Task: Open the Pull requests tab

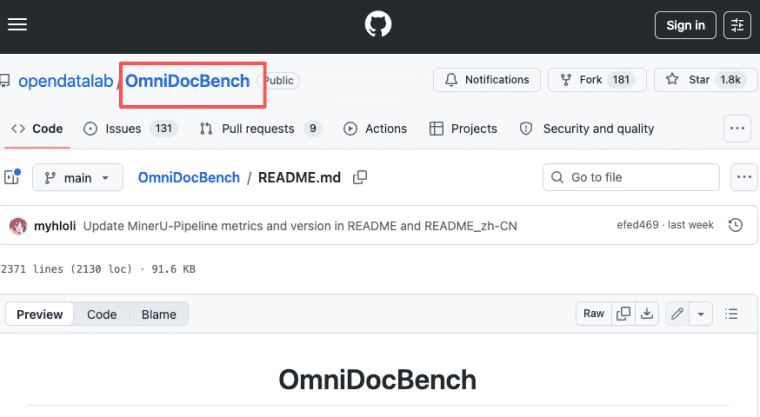Action: point(260,129)
